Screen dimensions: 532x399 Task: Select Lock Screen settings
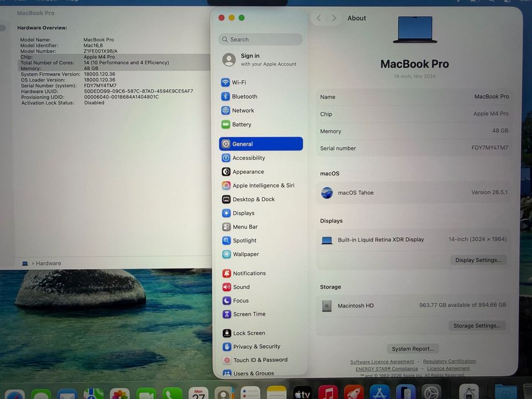pyautogui.click(x=243, y=333)
